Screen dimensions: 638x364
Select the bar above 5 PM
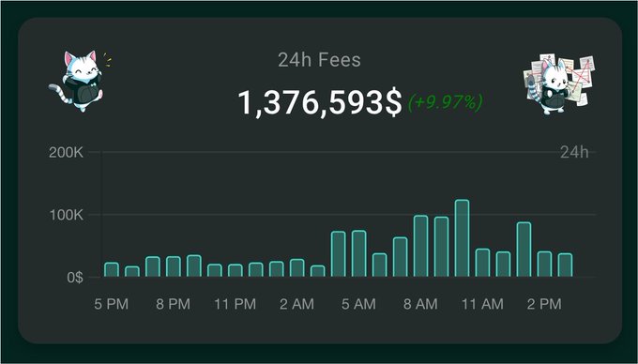pyautogui.click(x=112, y=269)
